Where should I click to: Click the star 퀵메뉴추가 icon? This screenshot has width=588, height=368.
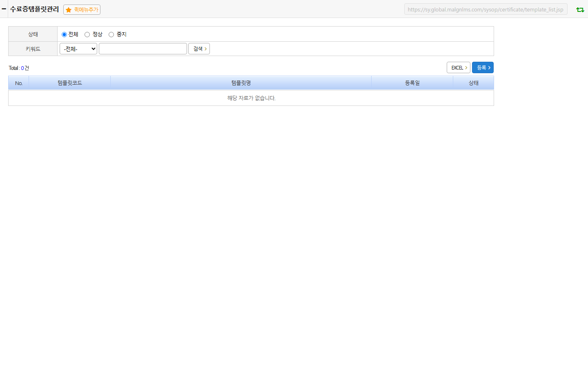pos(69,10)
